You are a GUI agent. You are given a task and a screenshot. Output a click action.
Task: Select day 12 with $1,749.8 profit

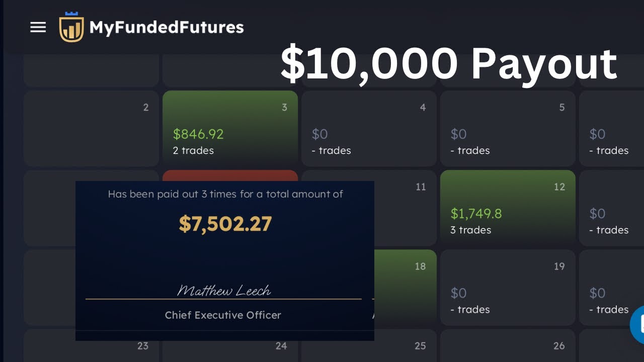pyautogui.click(x=508, y=208)
